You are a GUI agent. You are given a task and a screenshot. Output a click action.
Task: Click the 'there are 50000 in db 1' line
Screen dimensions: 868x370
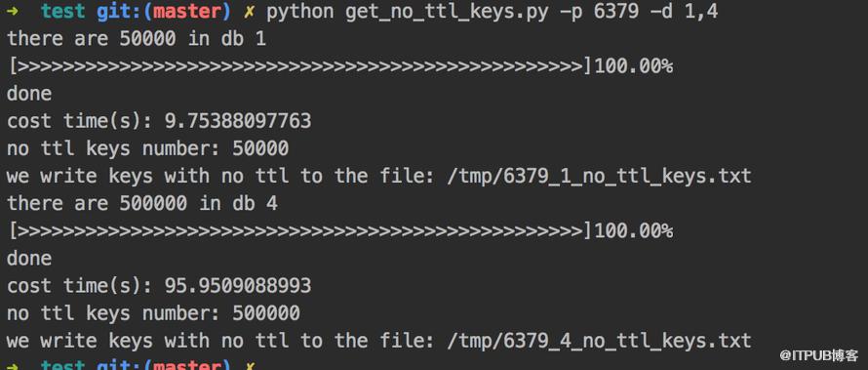[137, 39]
